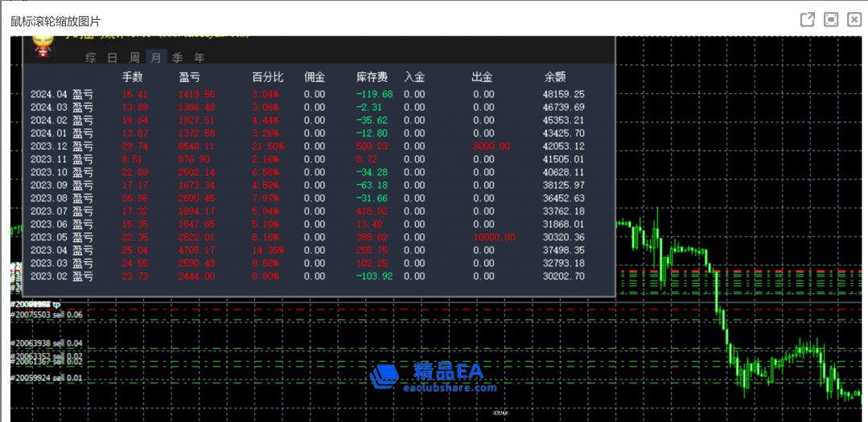Click the 百分比 column header
Viewport: 868px width, 422px height.
[268, 78]
